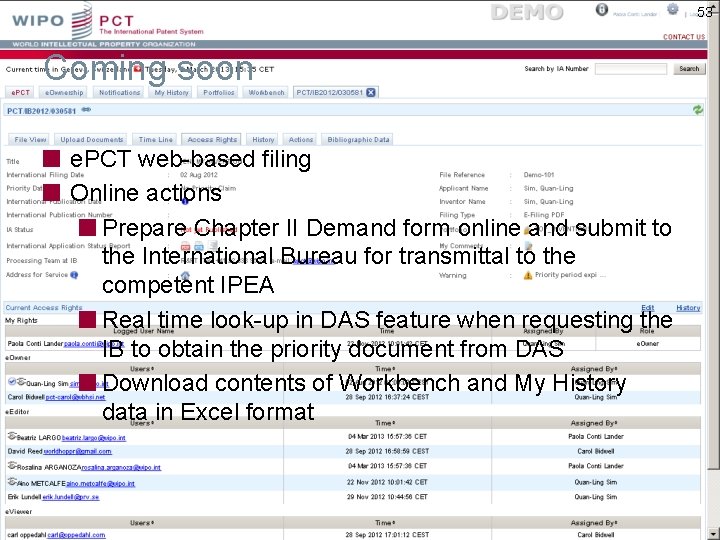
Task: Switch to the Workbench tab
Action: (266, 92)
